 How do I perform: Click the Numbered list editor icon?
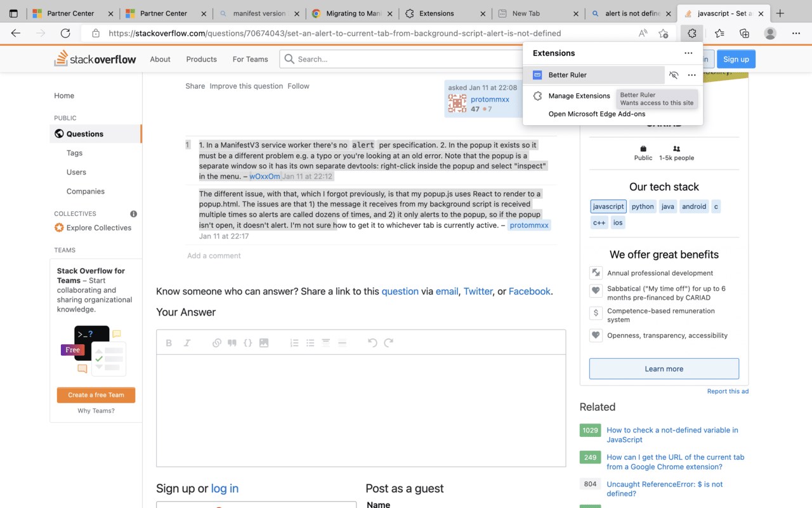pos(294,343)
